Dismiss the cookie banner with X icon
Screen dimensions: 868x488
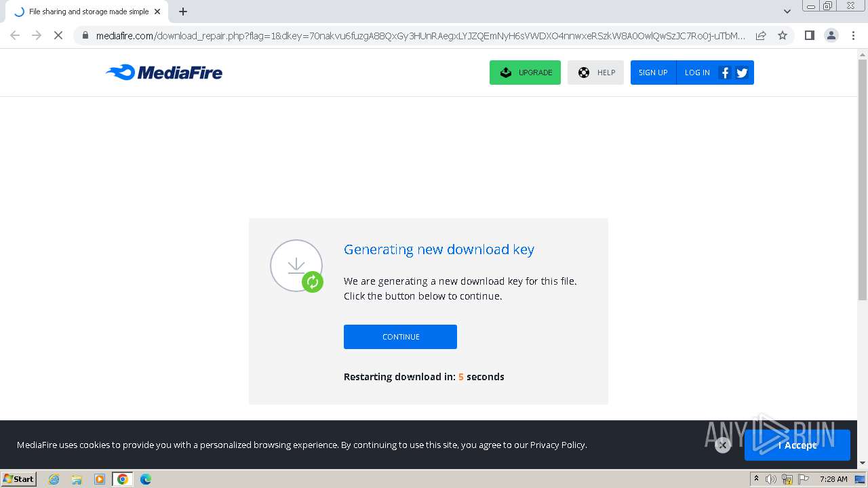tap(723, 445)
